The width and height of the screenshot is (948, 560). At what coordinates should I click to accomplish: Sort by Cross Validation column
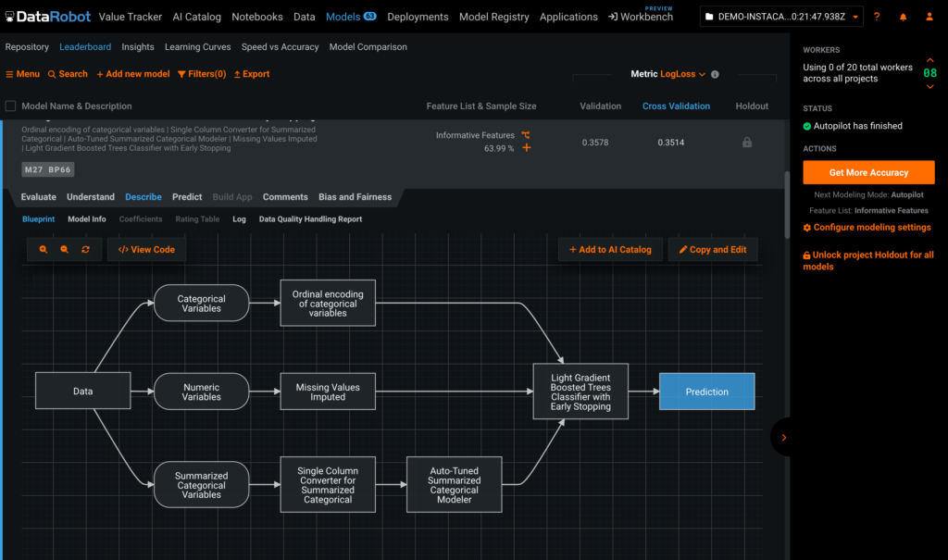pyautogui.click(x=676, y=106)
